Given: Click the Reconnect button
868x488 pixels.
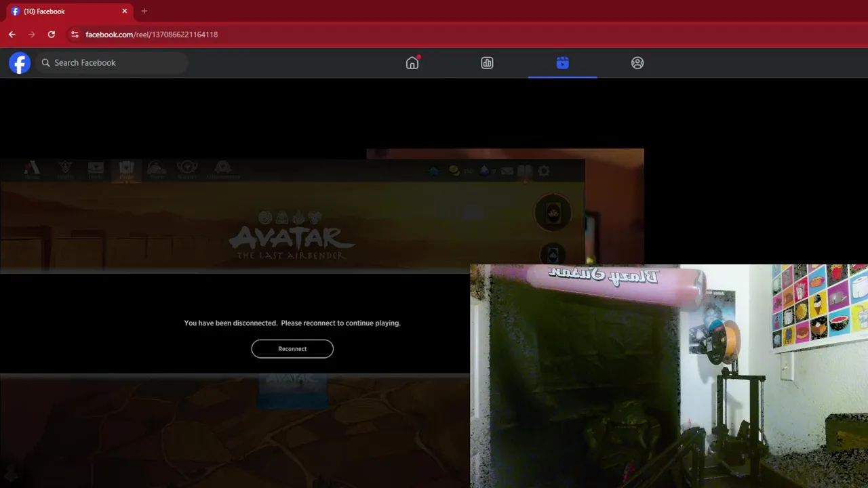Looking at the screenshot, I should tap(292, 349).
